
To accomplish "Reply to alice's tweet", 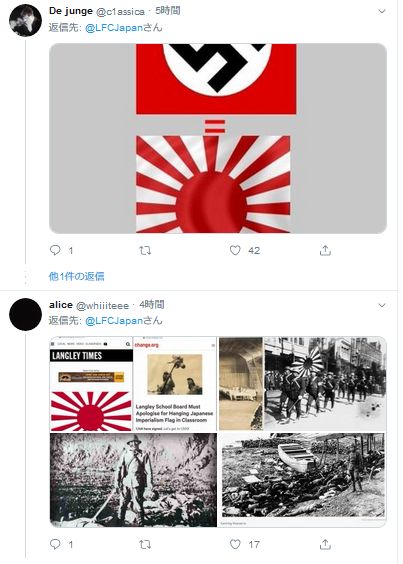I will click(x=55, y=544).
